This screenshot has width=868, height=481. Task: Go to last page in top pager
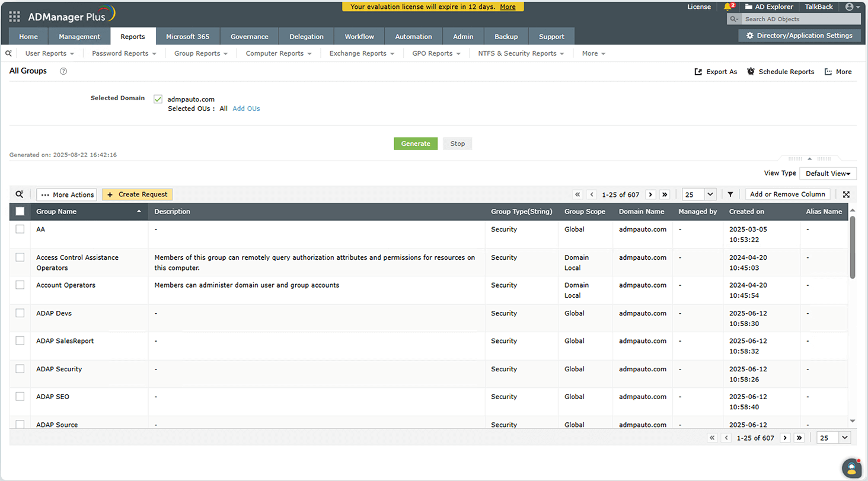[665, 195]
